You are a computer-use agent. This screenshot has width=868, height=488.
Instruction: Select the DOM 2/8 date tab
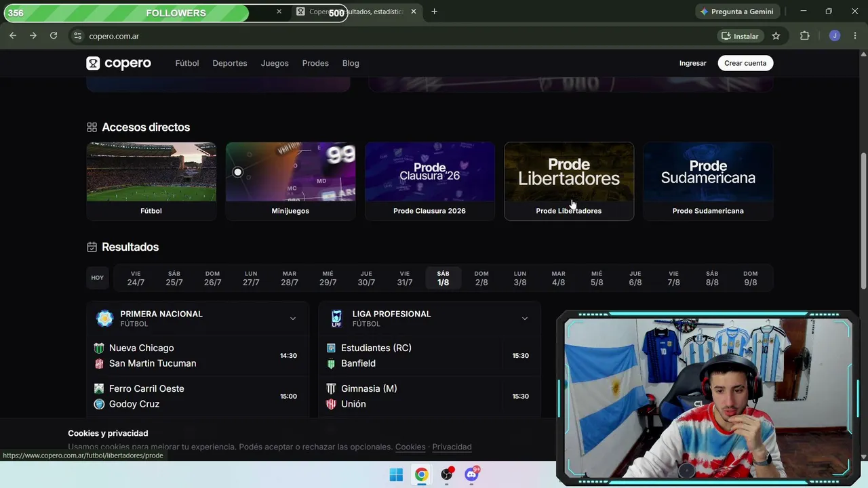(481, 278)
